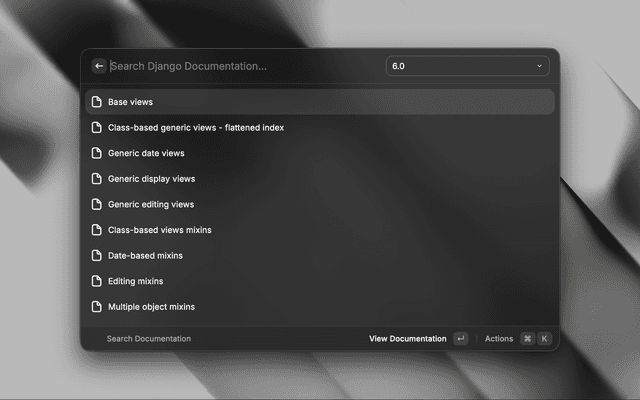This screenshot has width=640, height=400.
Task: Open the Actions panel button
Action: pos(499,339)
